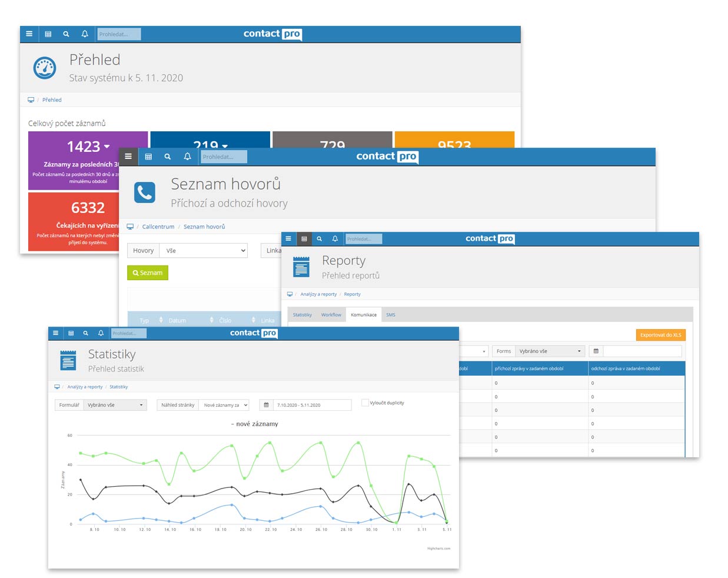Enable the Vyloučit duplicity checkbox
This screenshot has width=728, height=578.
click(x=364, y=403)
